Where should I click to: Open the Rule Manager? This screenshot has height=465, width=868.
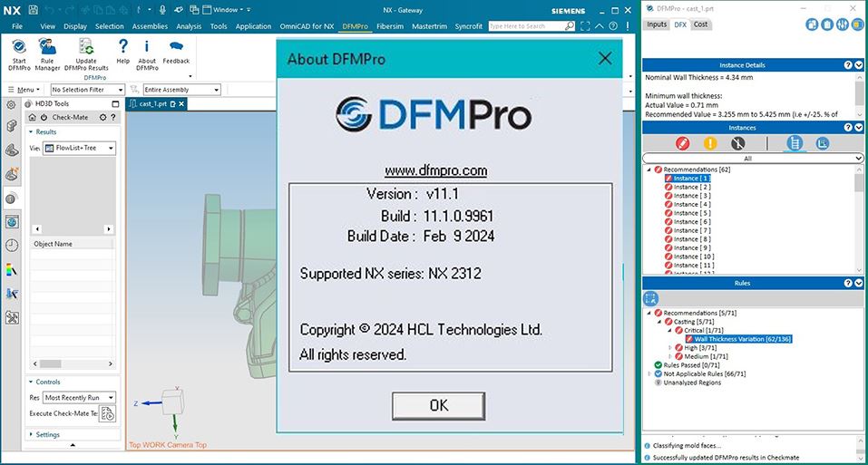point(47,54)
